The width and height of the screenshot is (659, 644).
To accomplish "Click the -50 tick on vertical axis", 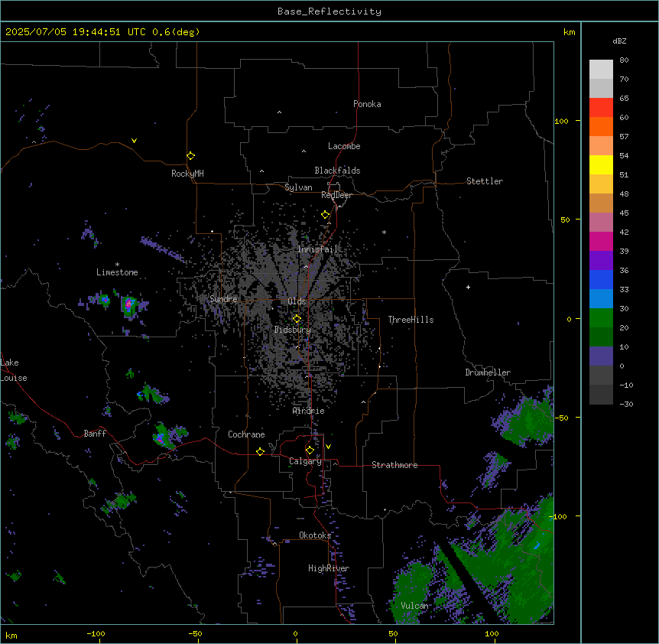I will pyautogui.click(x=561, y=418).
